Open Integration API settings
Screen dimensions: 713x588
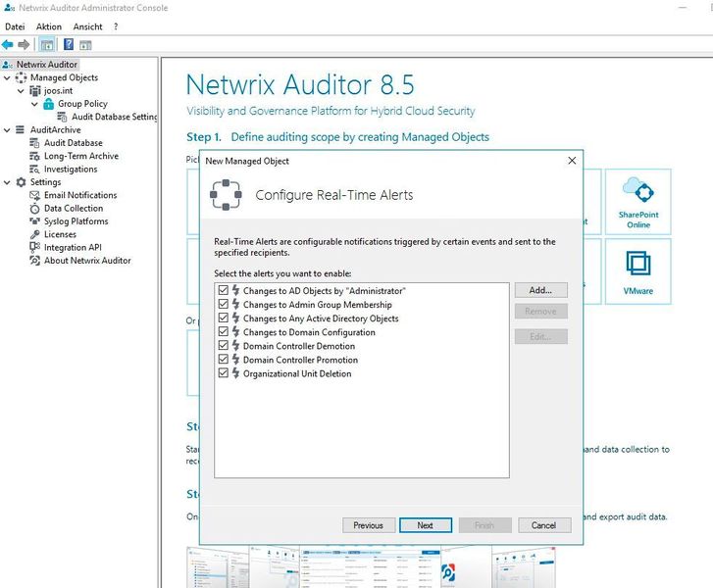(72, 247)
